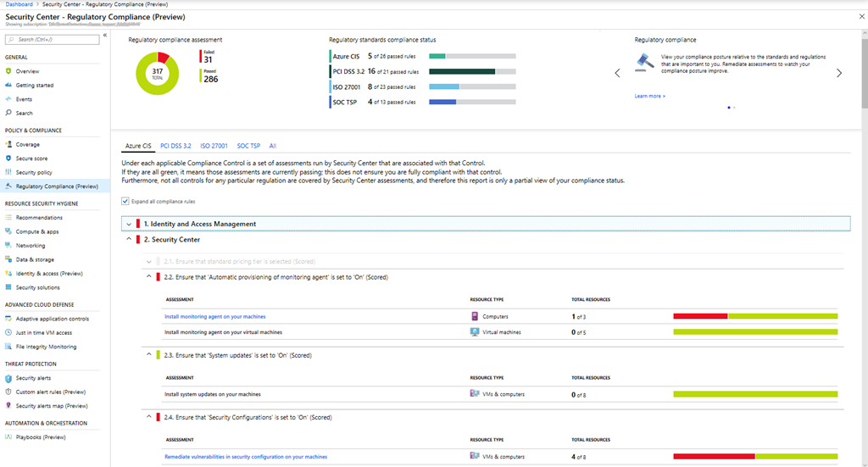Click the Playbooks (Preview) icon
Image resolution: width=868 pixels, height=467 pixels.
(x=8, y=437)
